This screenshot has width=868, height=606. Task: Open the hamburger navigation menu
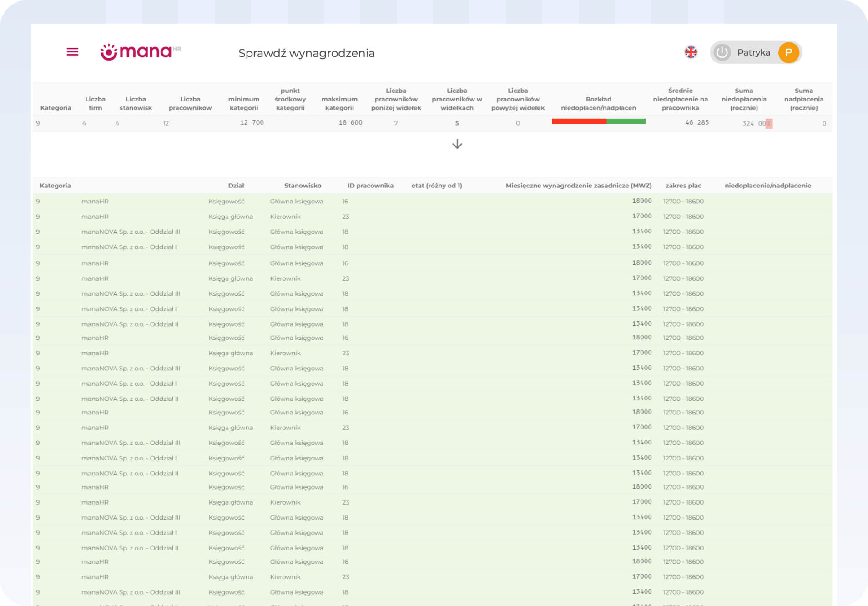coord(72,52)
